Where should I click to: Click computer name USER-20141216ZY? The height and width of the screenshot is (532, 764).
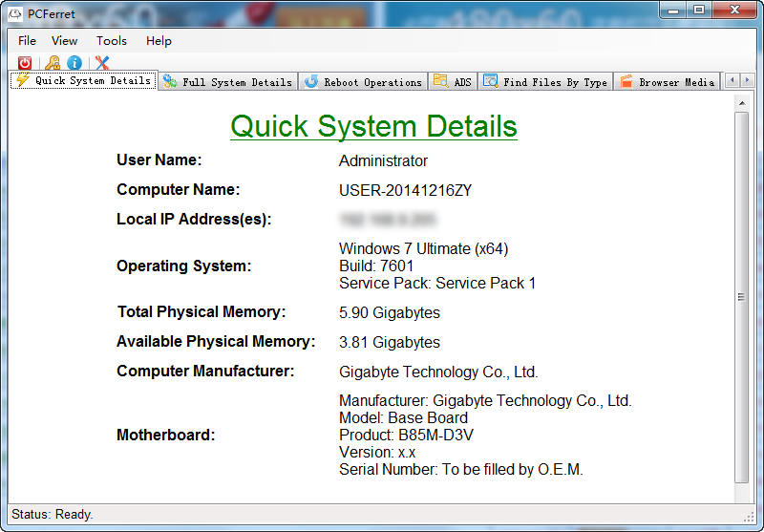click(405, 190)
